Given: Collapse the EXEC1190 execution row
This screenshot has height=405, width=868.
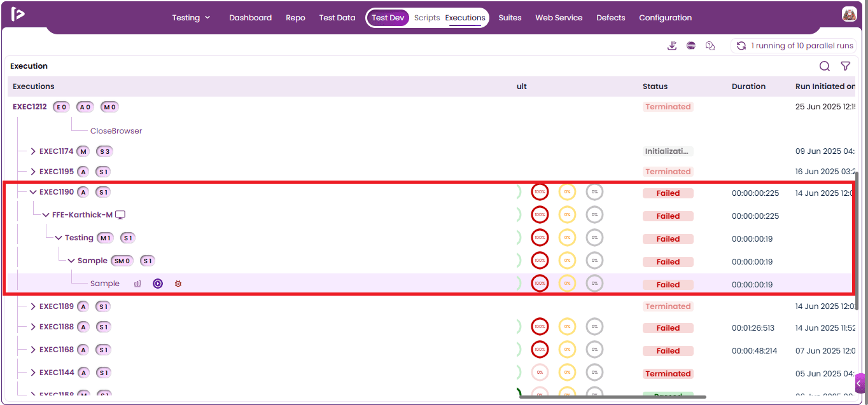Looking at the screenshot, I should tap(33, 192).
